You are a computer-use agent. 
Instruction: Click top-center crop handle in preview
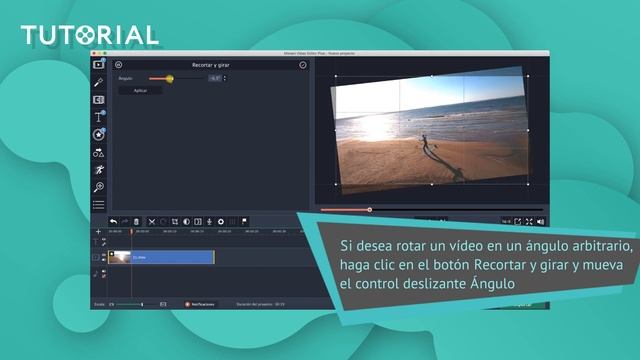click(432, 76)
